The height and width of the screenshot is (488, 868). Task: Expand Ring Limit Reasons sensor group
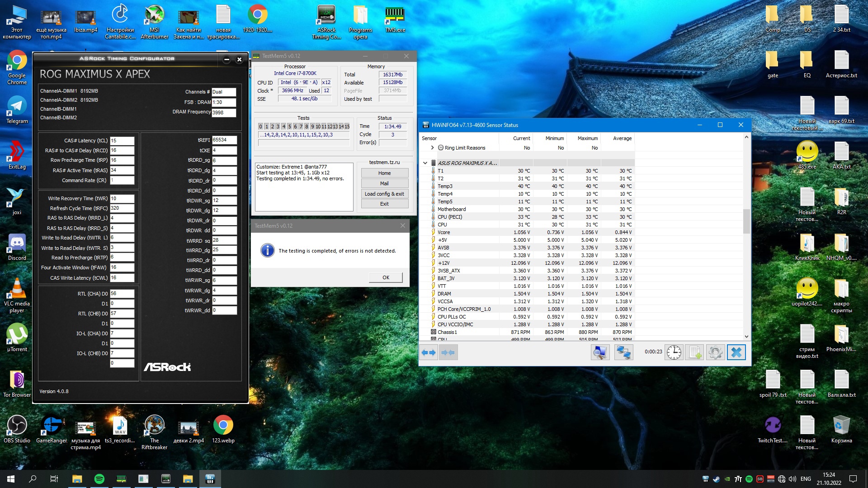[432, 148]
